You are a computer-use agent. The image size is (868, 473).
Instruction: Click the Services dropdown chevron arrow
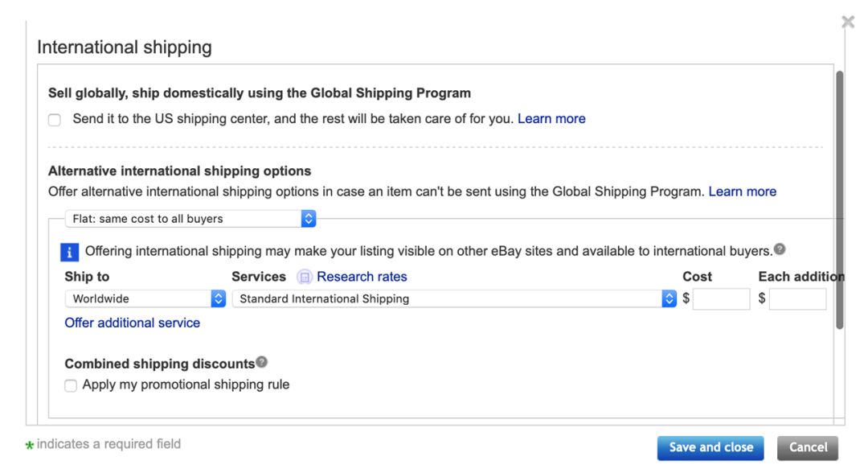669,298
